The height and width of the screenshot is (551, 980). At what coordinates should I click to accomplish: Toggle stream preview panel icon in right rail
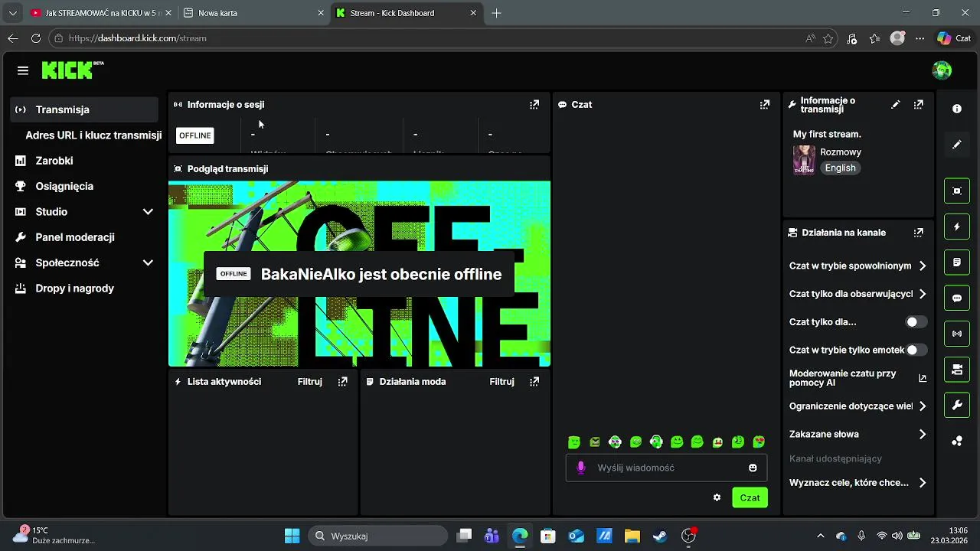[x=957, y=191]
